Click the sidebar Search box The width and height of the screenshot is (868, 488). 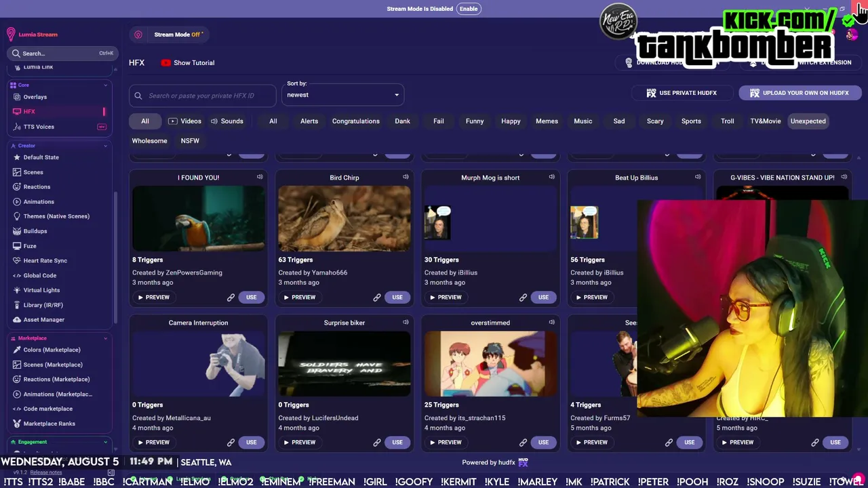(x=62, y=54)
